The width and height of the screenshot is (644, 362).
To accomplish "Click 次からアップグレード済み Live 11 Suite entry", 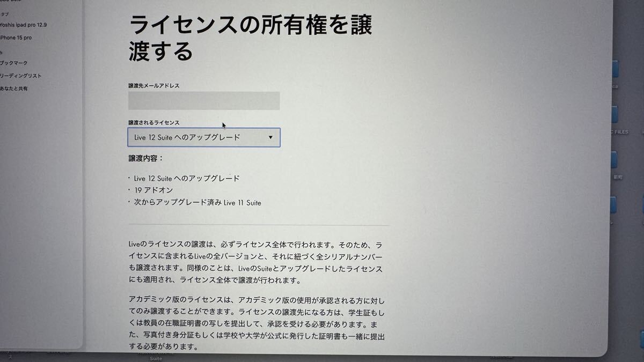I will click(197, 203).
